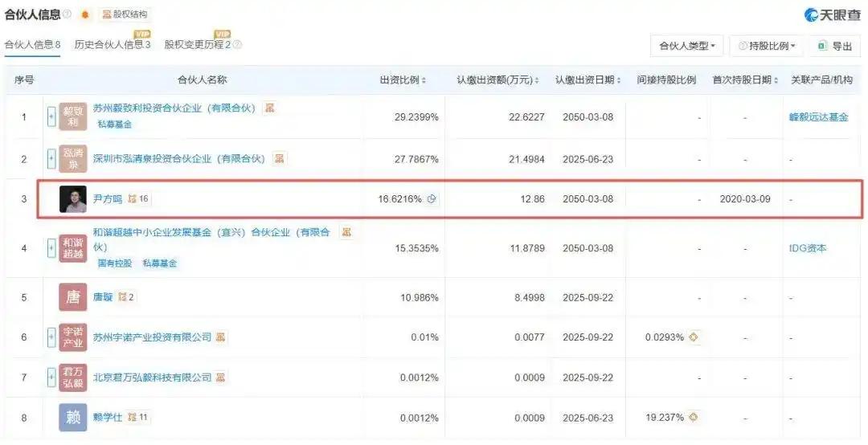Open the 和谐超越中小企业发展基金 company link
Image resolution: width=868 pixels, height=445 pixels.
point(211,239)
